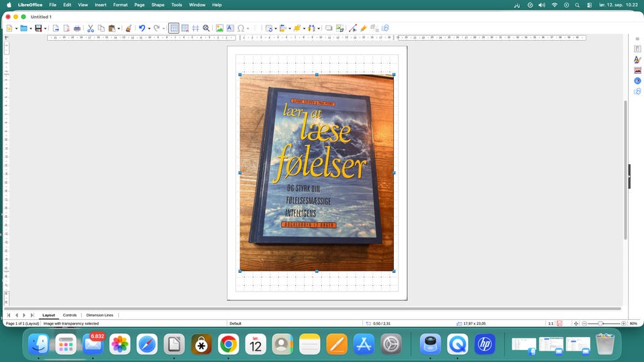The height and width of the screenshot is (362, 644).
Task: Open the Navigator sidebar deck
Action: 637,81
